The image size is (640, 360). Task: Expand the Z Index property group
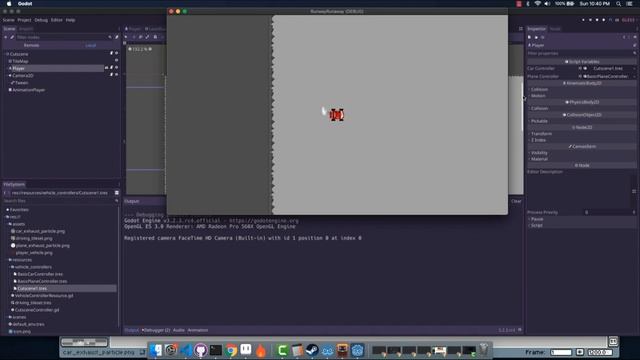(538, 140)
